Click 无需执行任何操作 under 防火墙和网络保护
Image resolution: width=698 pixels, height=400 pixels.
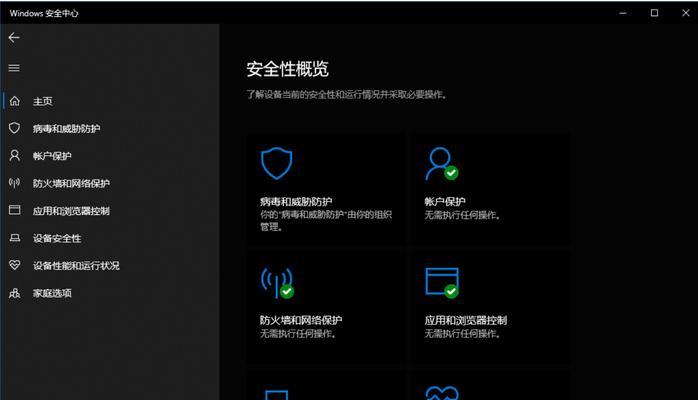tap(298, 334)
